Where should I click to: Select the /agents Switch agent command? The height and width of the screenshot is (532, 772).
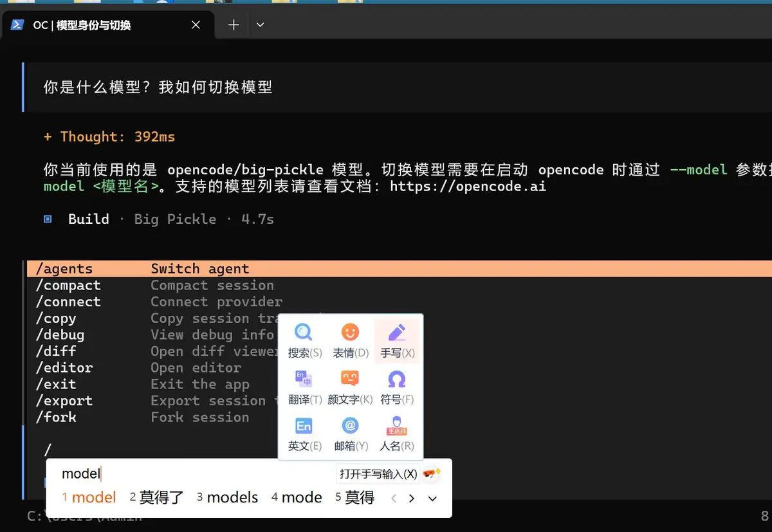coord(400,269)
